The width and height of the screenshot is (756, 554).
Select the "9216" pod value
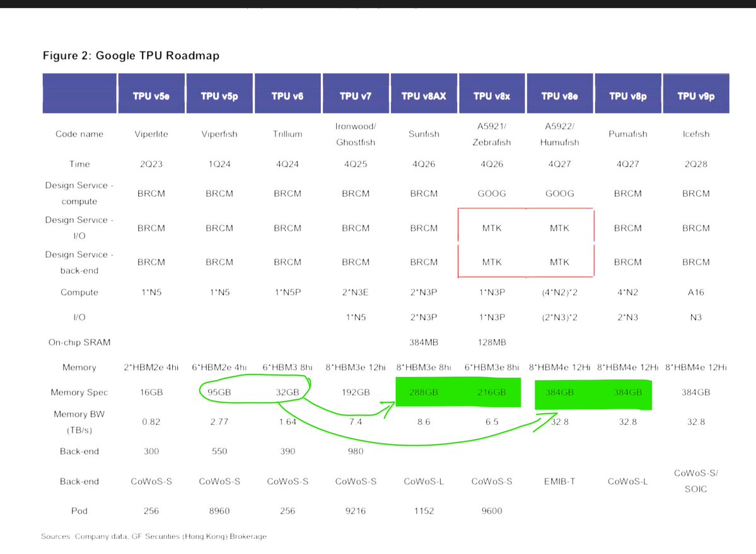point(356,511)
